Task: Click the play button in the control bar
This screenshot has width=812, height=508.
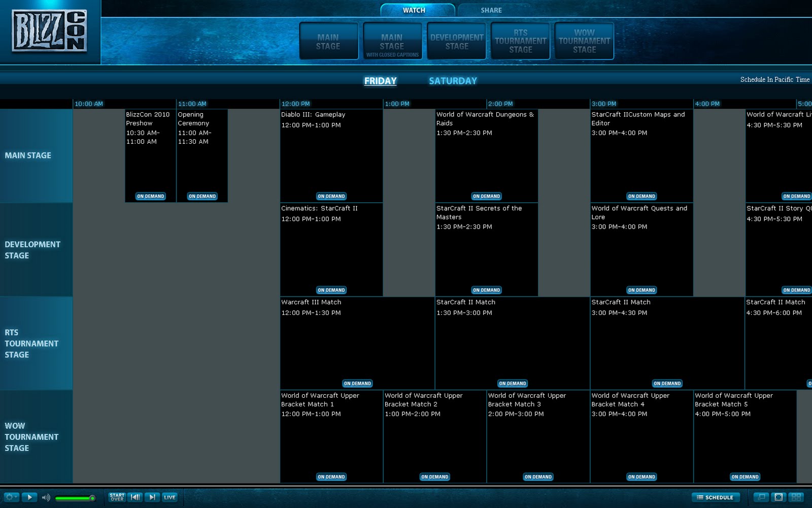Action: [29, 497]
